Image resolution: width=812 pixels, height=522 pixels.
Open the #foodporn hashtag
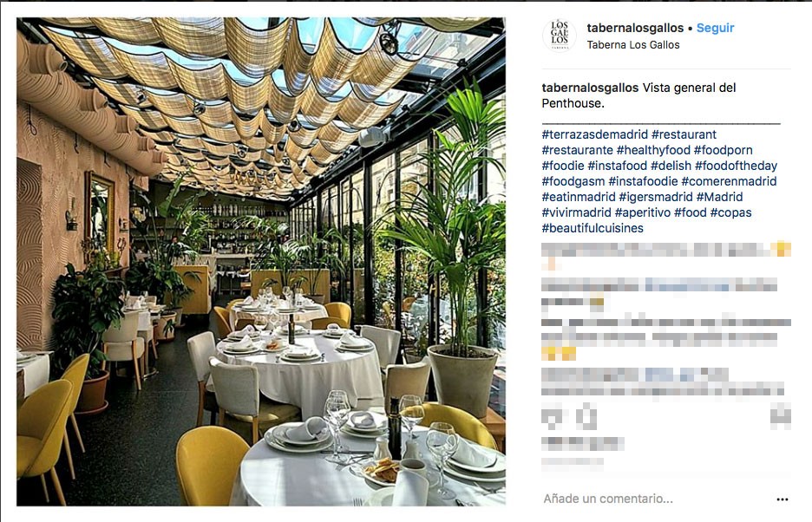point(723,150)
